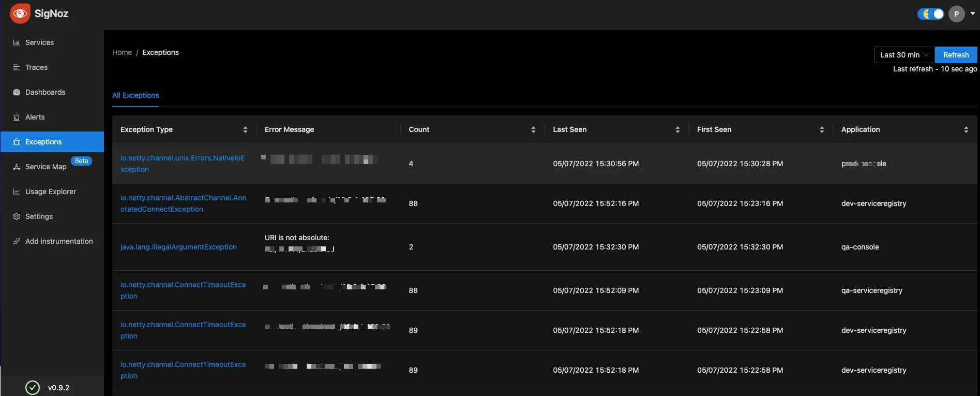Image resolution: width=980 pixels, height=396 pixels.
Task: Select the All Exceptions tab
Action: 135,95
